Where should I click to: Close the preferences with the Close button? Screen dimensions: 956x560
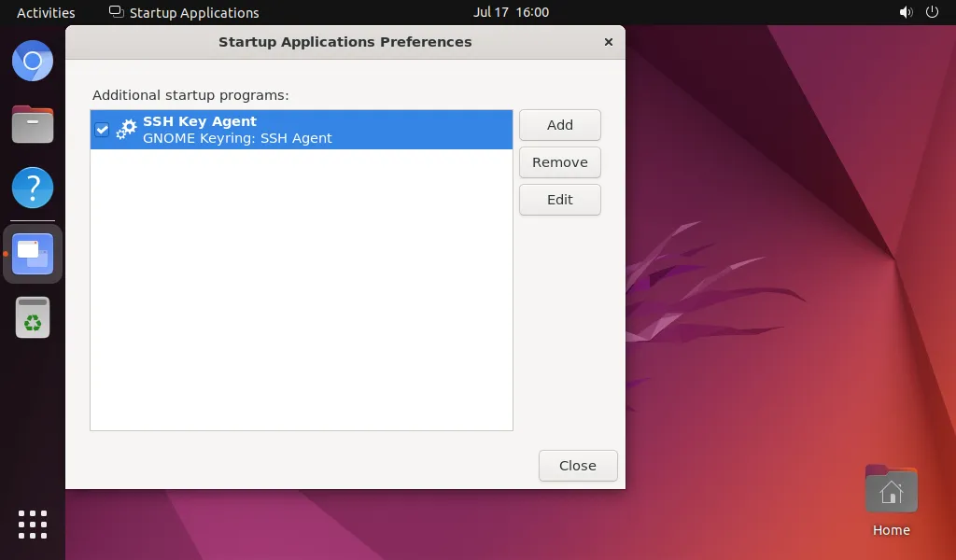(x=577, y=465)
